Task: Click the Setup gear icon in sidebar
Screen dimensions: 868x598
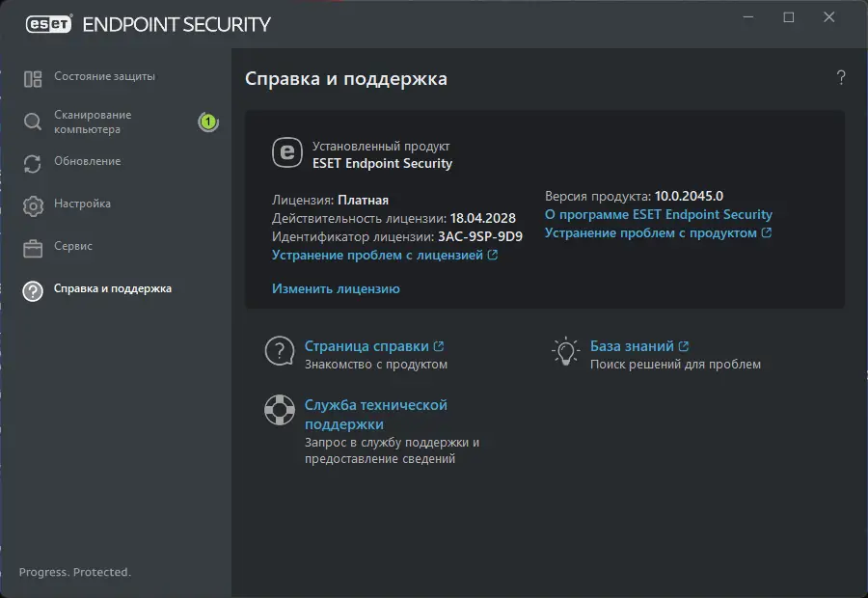Action: pos(34,205)
